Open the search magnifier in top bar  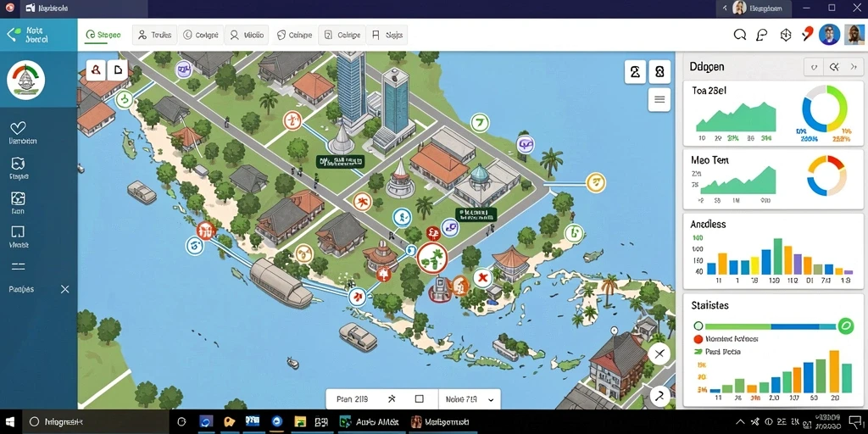coord(739,35)
